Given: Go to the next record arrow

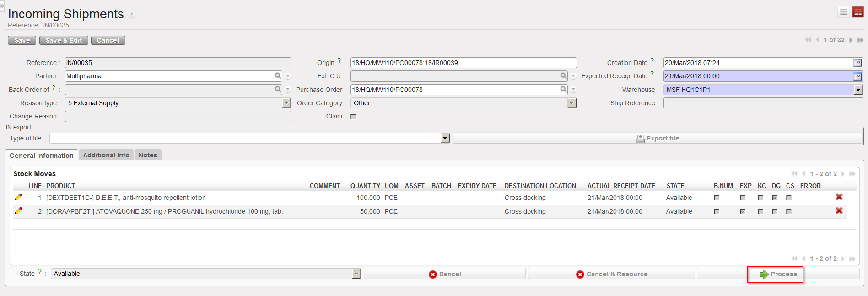Looking at the screenshot, I should point(851,40).
